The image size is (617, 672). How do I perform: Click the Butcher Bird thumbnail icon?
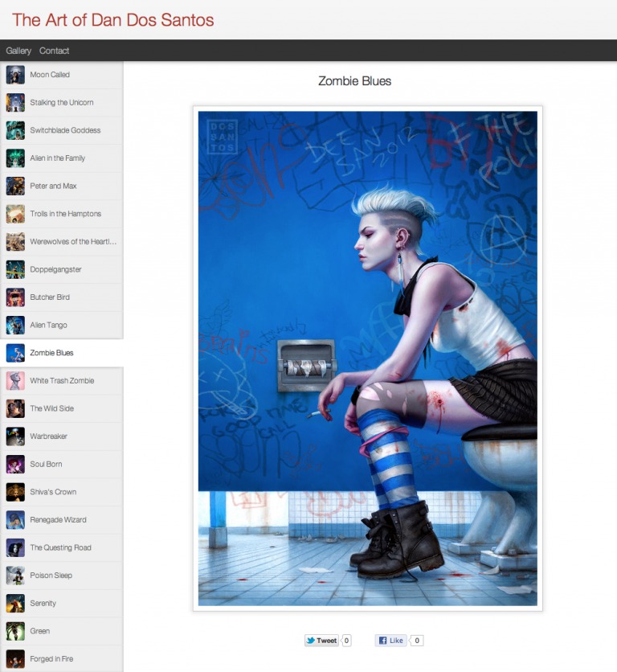[15, 297]
